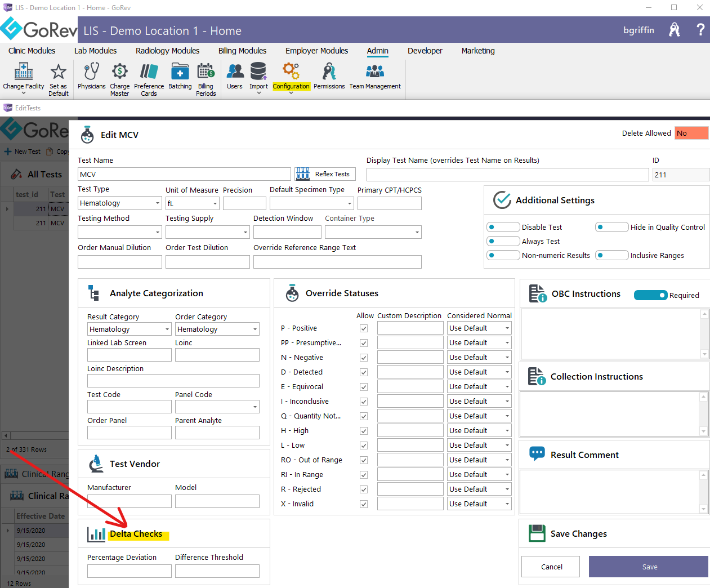Open the Billing Modules tab
Image resolution: width=710 pixels, height=588 pixels.
[x=243, y=51]
